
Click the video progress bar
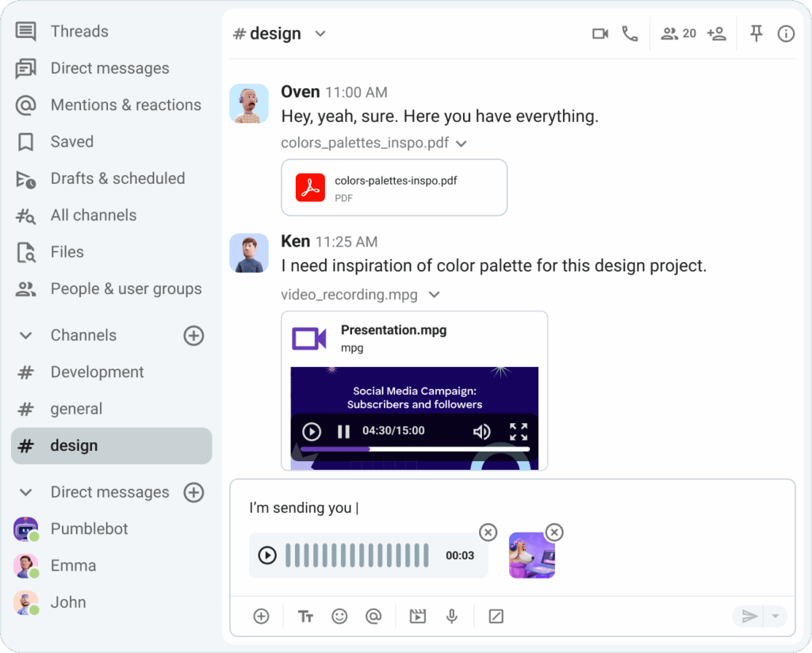[x=414, y=449]
